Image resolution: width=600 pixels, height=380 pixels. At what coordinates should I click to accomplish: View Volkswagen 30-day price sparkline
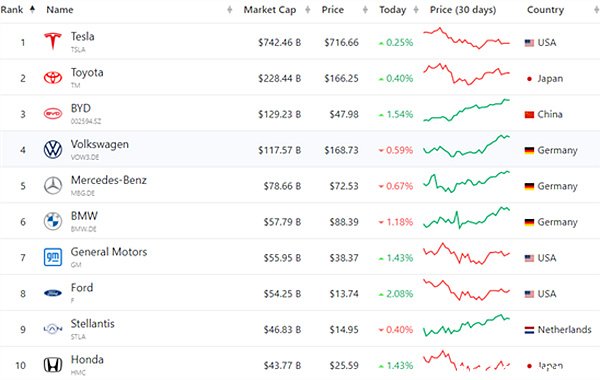[x=466, y=146]
